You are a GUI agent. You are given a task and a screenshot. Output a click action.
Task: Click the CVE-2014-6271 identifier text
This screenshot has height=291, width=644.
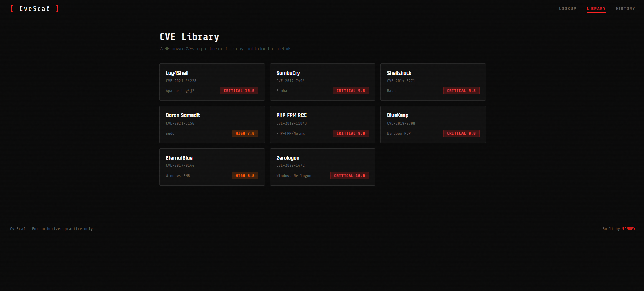(x=401, y=81)
